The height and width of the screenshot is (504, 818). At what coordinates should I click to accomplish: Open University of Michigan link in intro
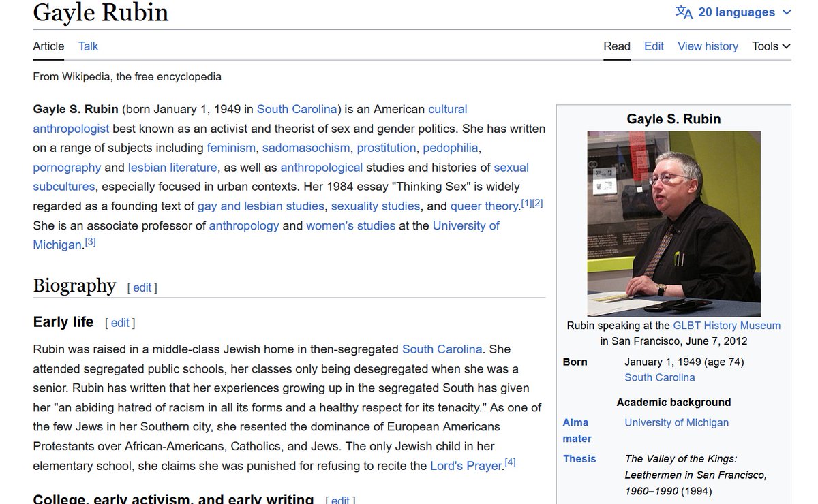pos(466,225)
